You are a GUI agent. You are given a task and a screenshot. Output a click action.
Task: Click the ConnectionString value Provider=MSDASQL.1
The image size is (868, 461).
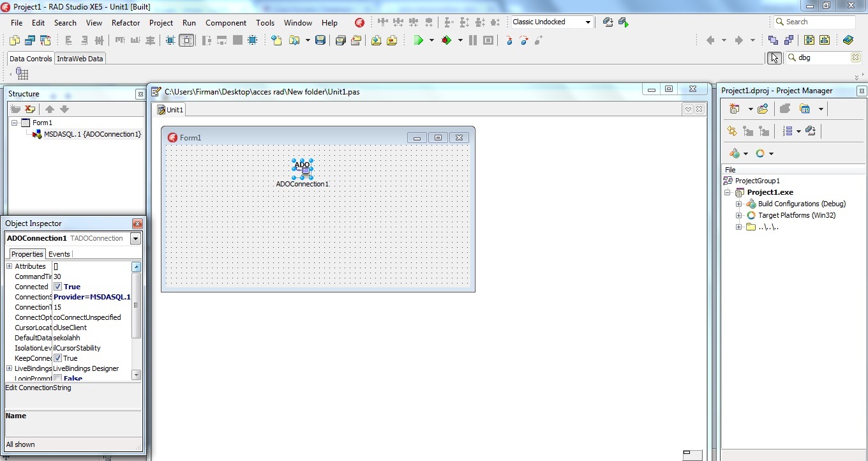[92, 297]
